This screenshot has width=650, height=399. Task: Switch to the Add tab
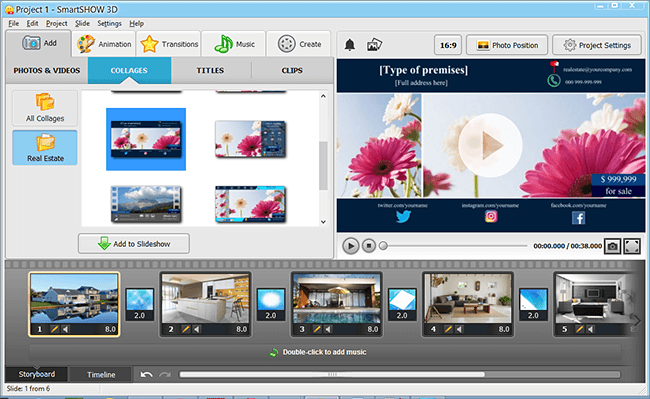39,43
